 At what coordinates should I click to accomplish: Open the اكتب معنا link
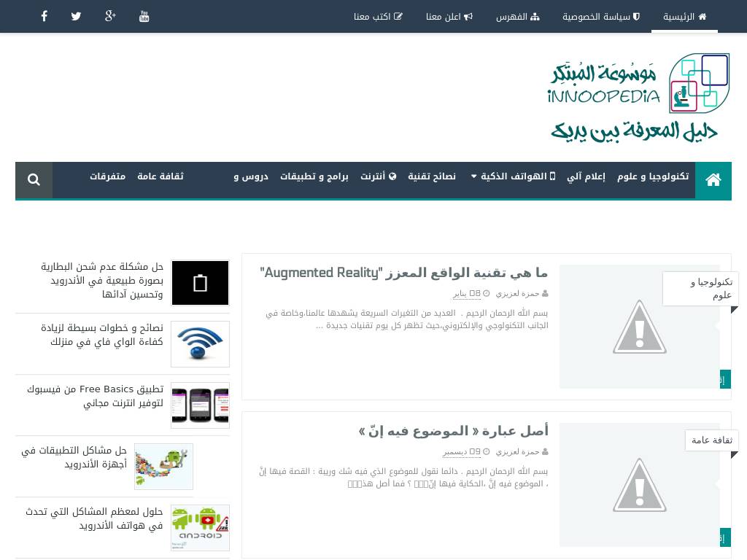[378, 16]
